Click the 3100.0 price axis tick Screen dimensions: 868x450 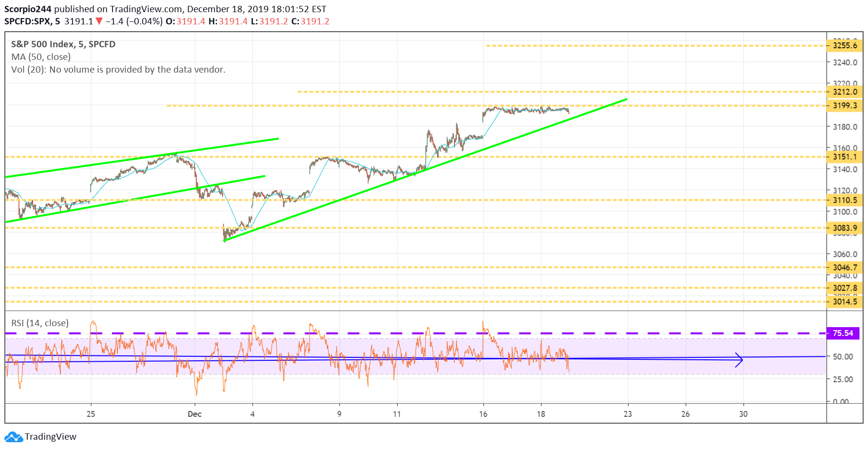[x=845, y=212]
